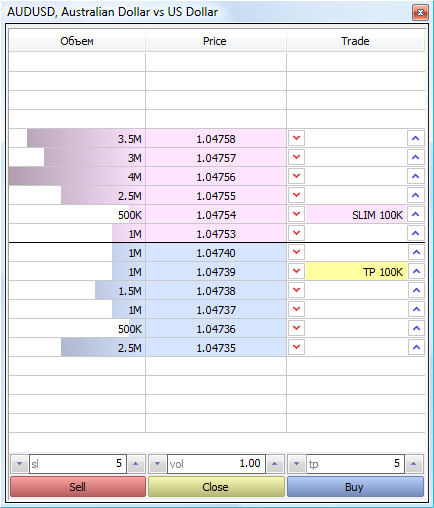Increase the sl value with up arrow
The width and height of the screenshot is (434, 508).
coord(136,464)
